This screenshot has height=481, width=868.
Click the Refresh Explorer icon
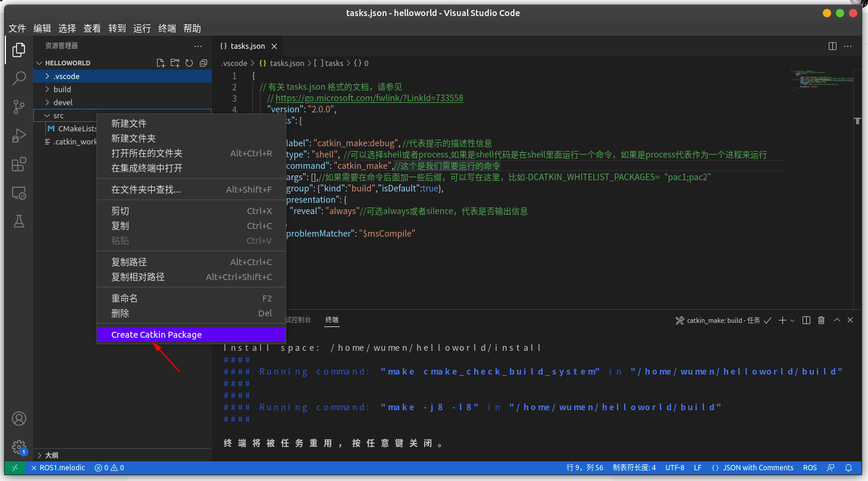[x=189, y=62]
